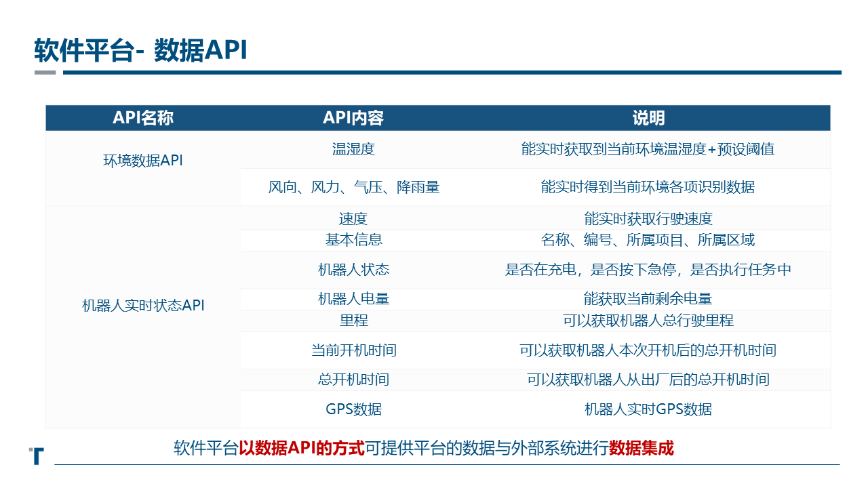Select the 里程 cell
Image resolution: width=868 pixels, height=488 pixels.
click(x=353, y=320)
